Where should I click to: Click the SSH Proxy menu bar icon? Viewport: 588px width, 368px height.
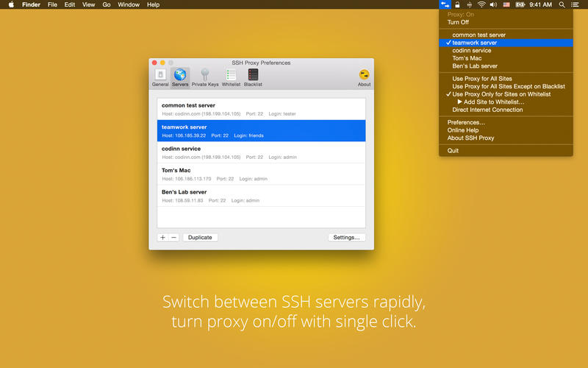(445, 4)
